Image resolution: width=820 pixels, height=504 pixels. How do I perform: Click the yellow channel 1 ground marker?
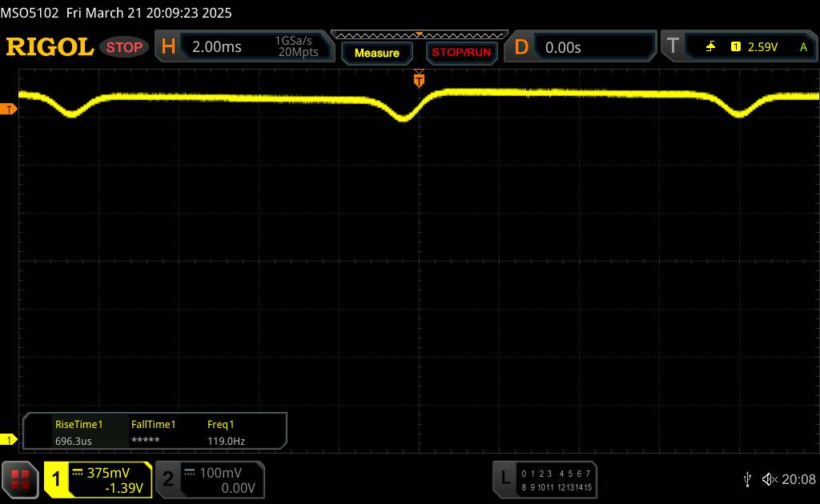(x=8, y=440)
